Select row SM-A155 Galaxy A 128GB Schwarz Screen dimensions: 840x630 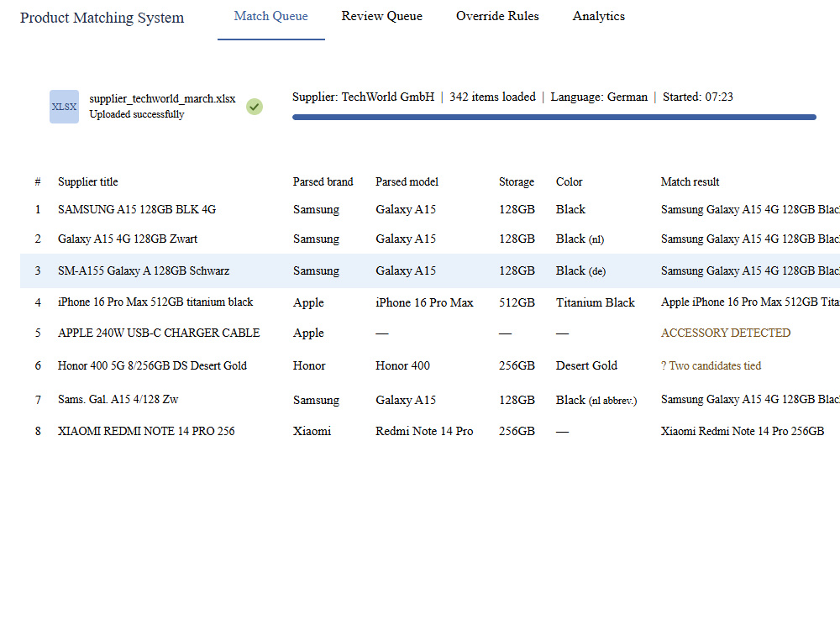(430, 271)
